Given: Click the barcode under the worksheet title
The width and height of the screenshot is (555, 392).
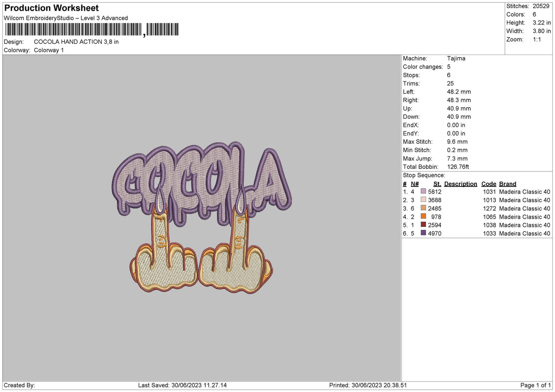Looking at the screenshot, I should [x=92, y=30].
